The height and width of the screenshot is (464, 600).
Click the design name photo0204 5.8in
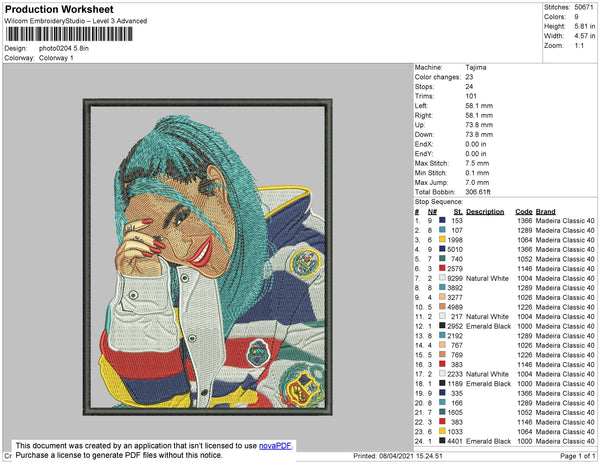coord(64,48)
